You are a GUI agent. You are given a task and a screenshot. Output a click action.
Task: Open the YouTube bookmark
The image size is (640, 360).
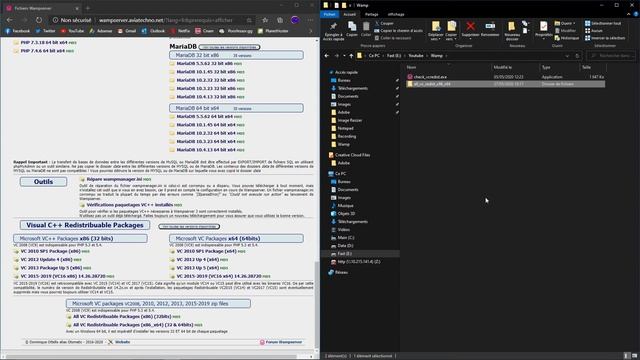[72, 31]
